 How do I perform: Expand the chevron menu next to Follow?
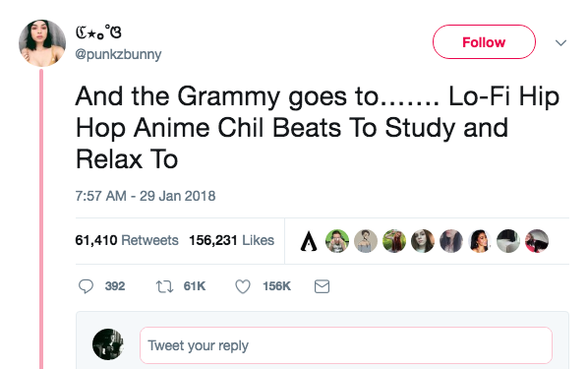coord(560,42)
